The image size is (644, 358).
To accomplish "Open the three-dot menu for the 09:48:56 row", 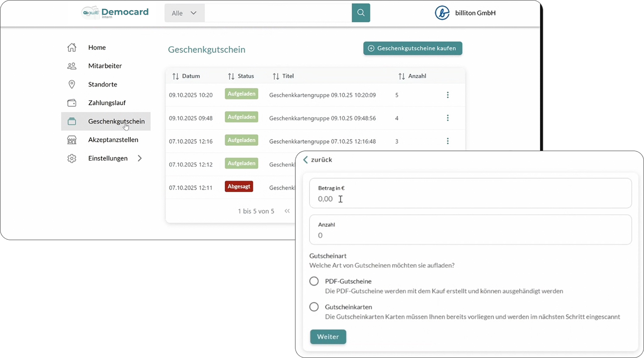I will (x=448, y=118).
